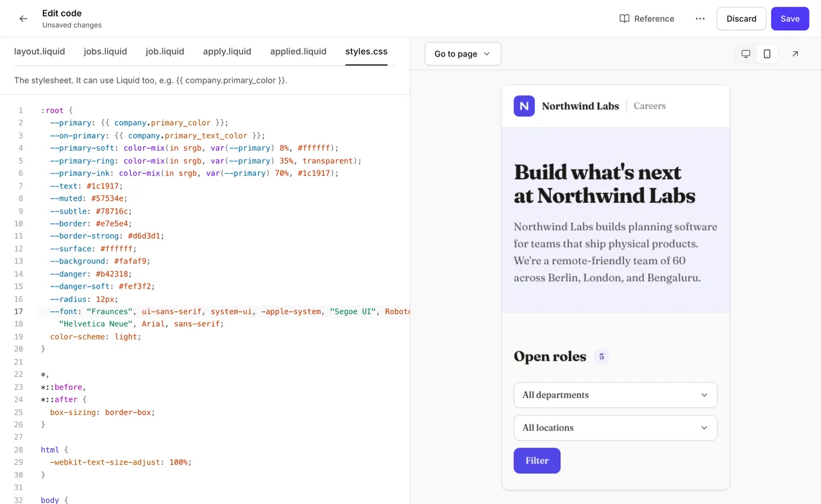Select the styles.css tab
The height and width of the screenshot is (504, 821).
pos(366,51)
